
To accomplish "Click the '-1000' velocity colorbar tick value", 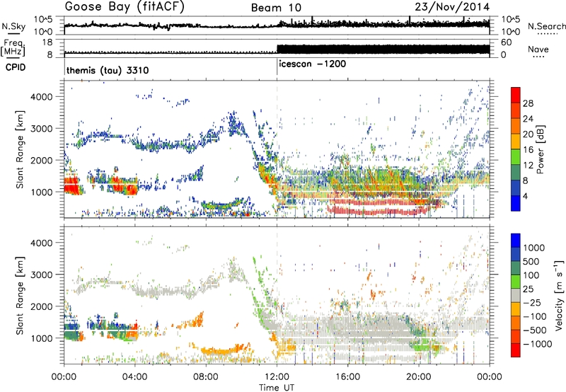I will click(x=537, y=344).
